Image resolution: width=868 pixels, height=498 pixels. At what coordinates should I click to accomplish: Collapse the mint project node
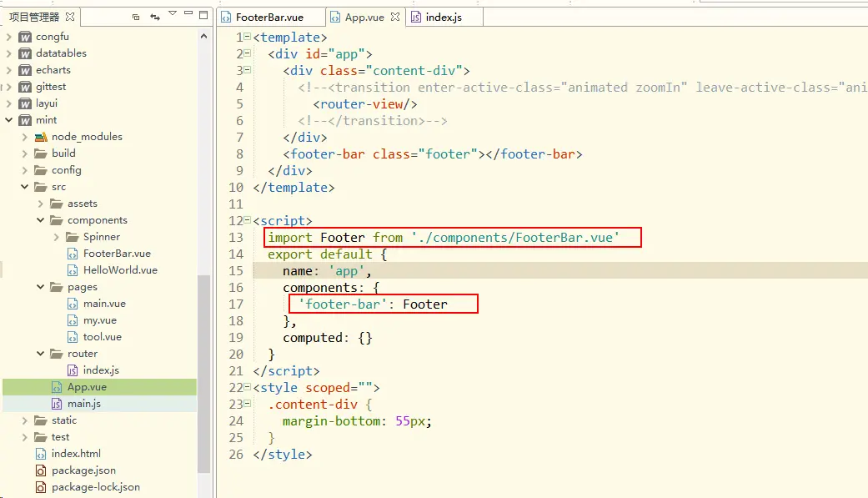9,119
